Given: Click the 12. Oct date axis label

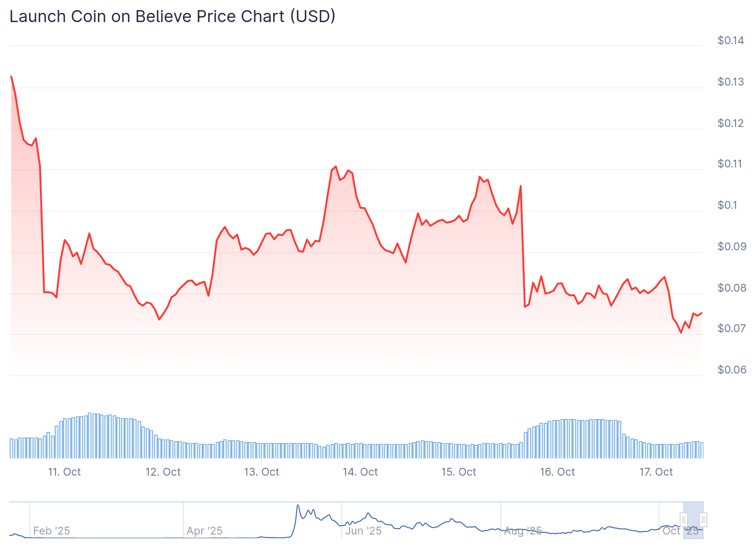Looking at the screenshot, I should pos(163,472).
